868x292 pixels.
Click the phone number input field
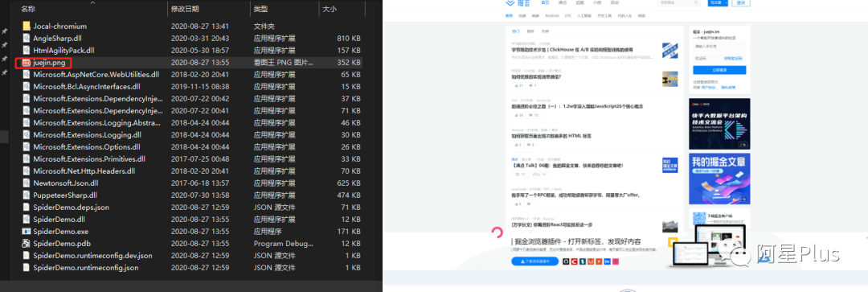[x=719, y=47]
